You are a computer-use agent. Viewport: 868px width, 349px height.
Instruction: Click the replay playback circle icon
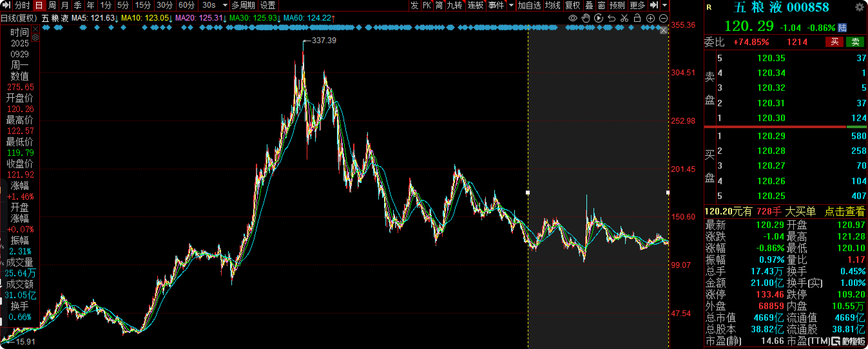[x=598, y=18]
